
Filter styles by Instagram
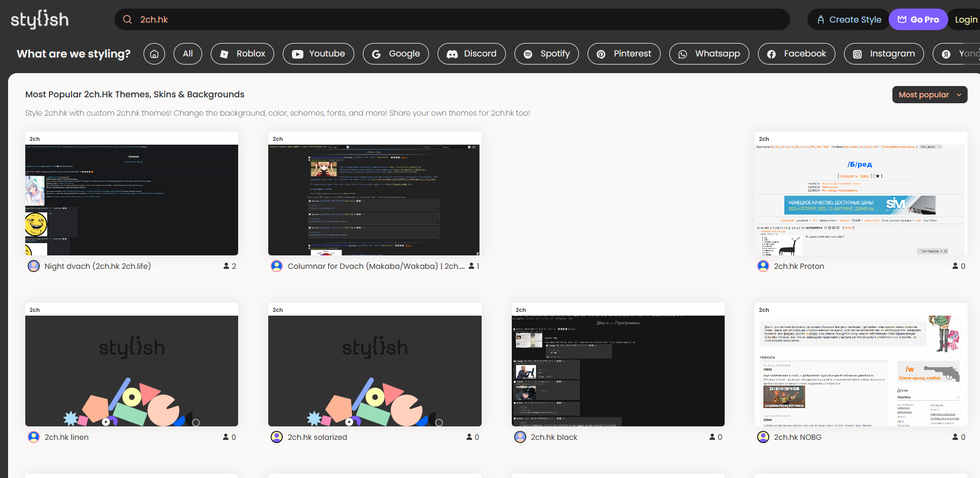tap(884, 54)
